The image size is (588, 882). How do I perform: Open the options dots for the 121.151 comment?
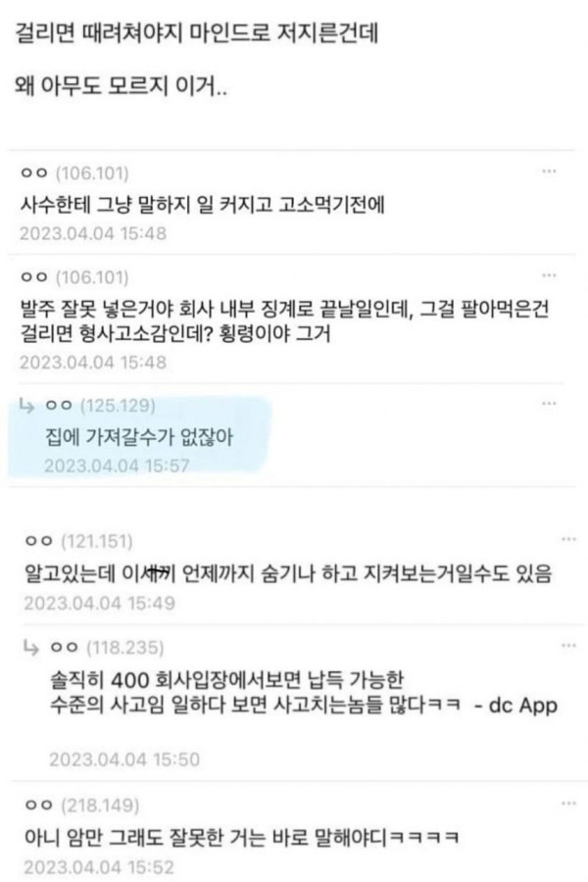[568, 539]
